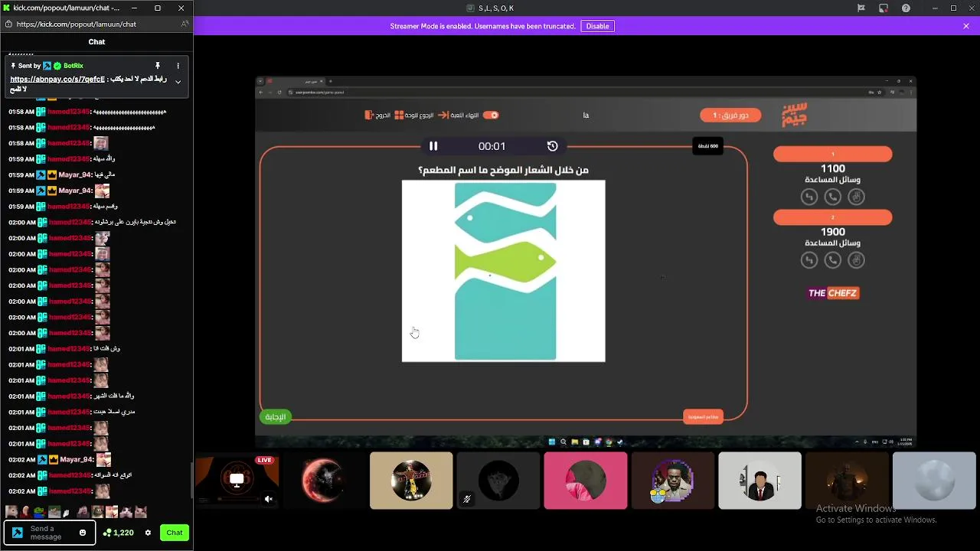Select the dim dark-brown participant tile

click(847, 481)
